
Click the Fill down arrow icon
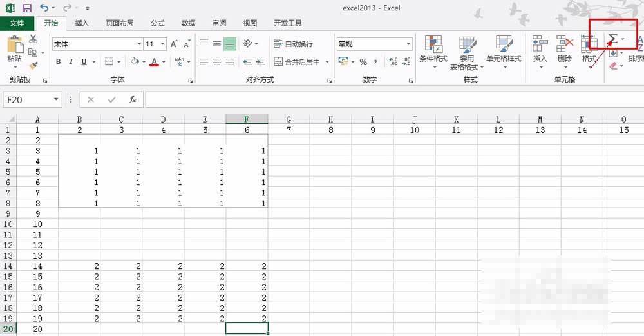[613, 54]
